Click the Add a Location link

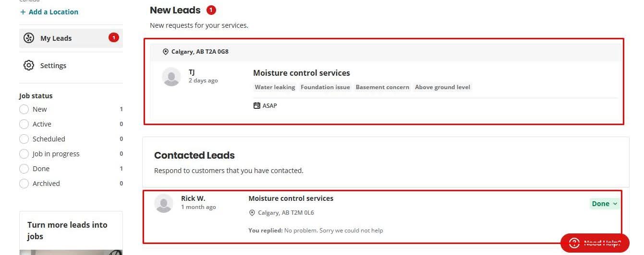point(49,12)
